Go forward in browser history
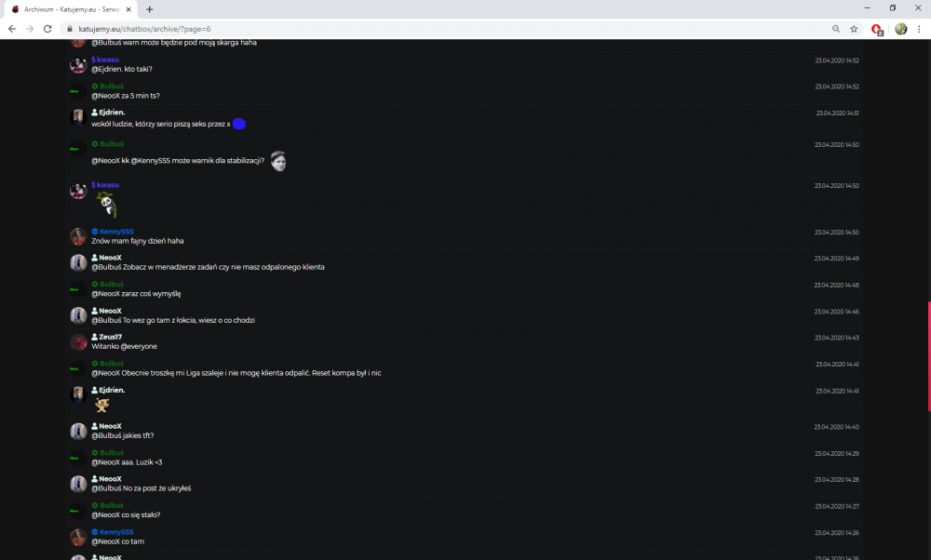 (30, 29)
